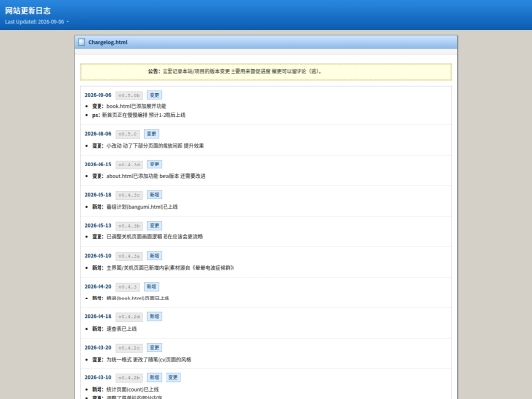The height and width of the screenshot is (399, 532).
Task: Click the 变更 tag on the 2026-03-20 entry
Action: coord(154,348)
